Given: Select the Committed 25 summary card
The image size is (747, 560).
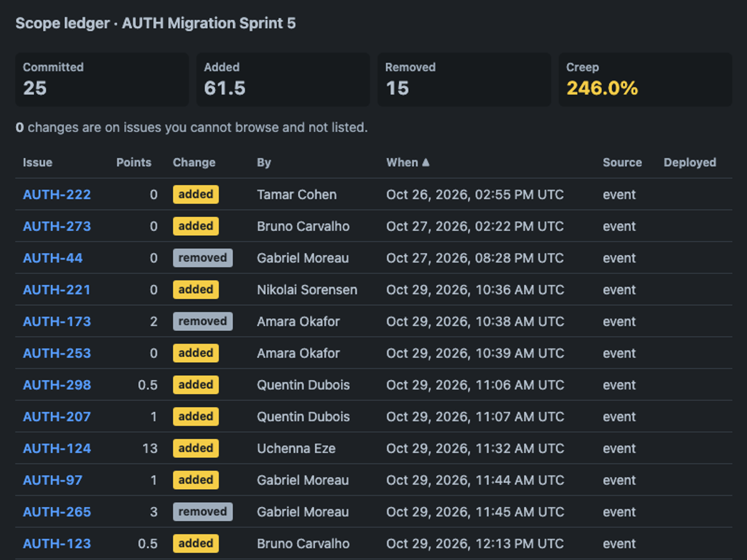Looking at the screenshot, I should click(102, 80).
